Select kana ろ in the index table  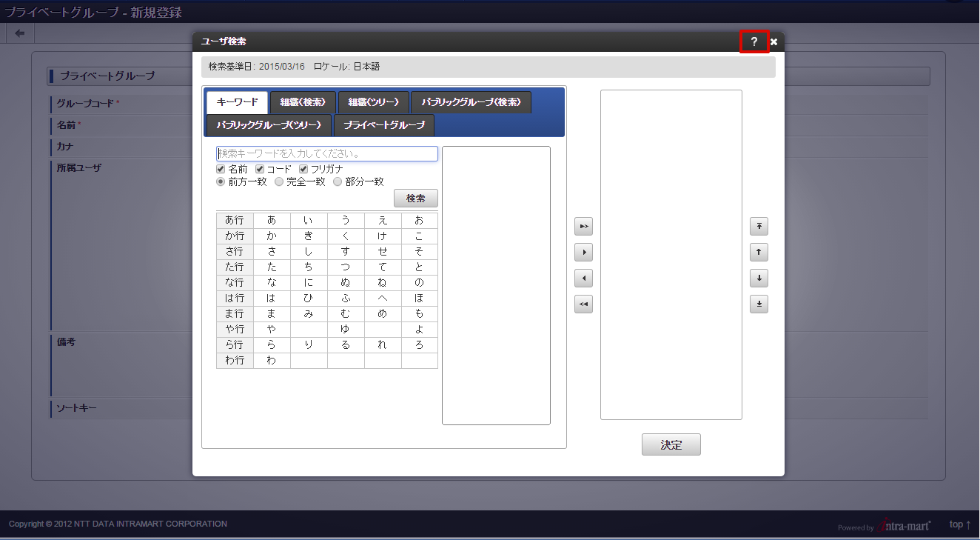point(420,345)
